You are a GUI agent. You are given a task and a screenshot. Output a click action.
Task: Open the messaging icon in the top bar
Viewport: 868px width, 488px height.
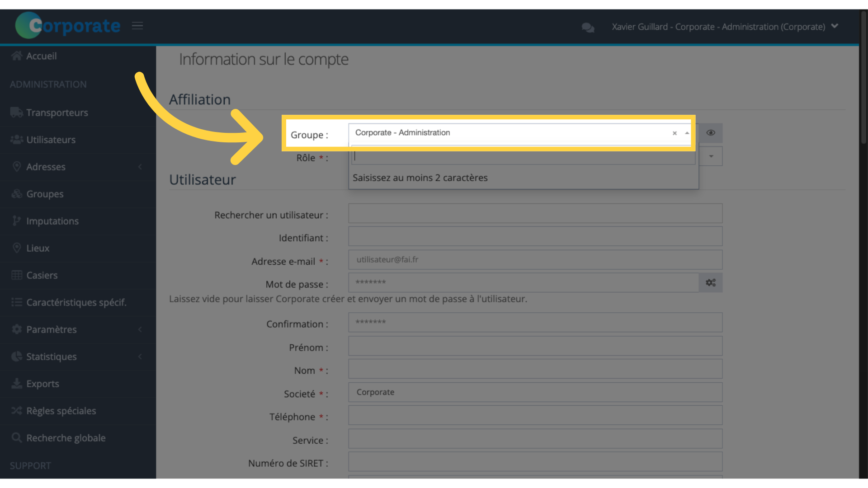point(587,28)
